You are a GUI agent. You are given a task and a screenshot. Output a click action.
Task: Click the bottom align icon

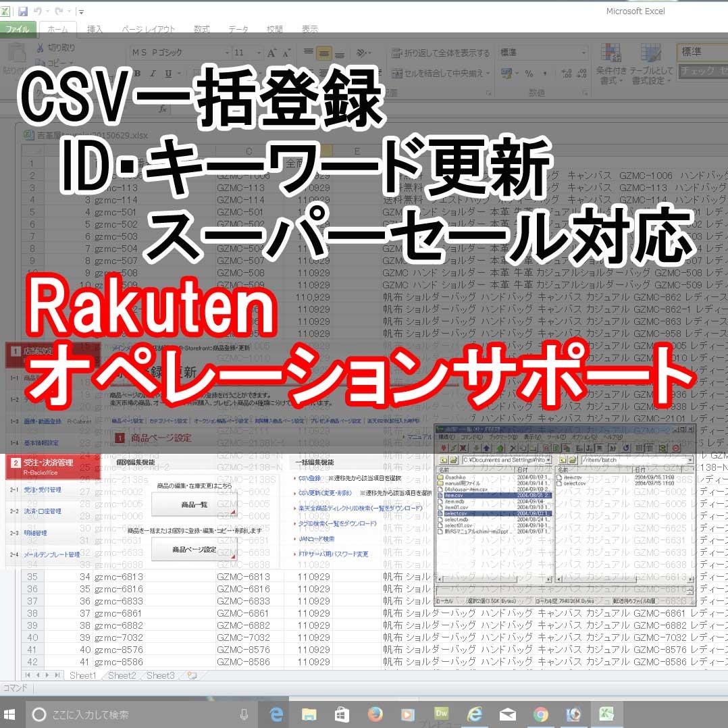click(340, 54)
